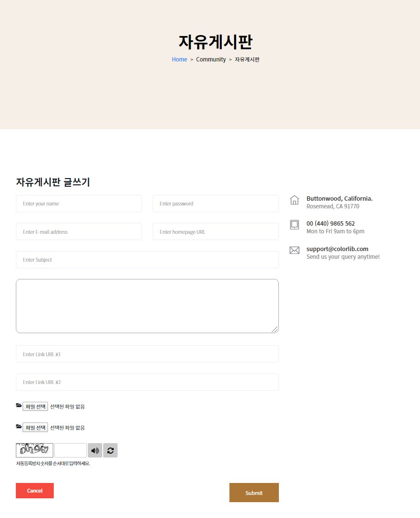Screen dimensions: 420x518
Task: Open Community in the breadcrumb
Action: coord(211,60)
